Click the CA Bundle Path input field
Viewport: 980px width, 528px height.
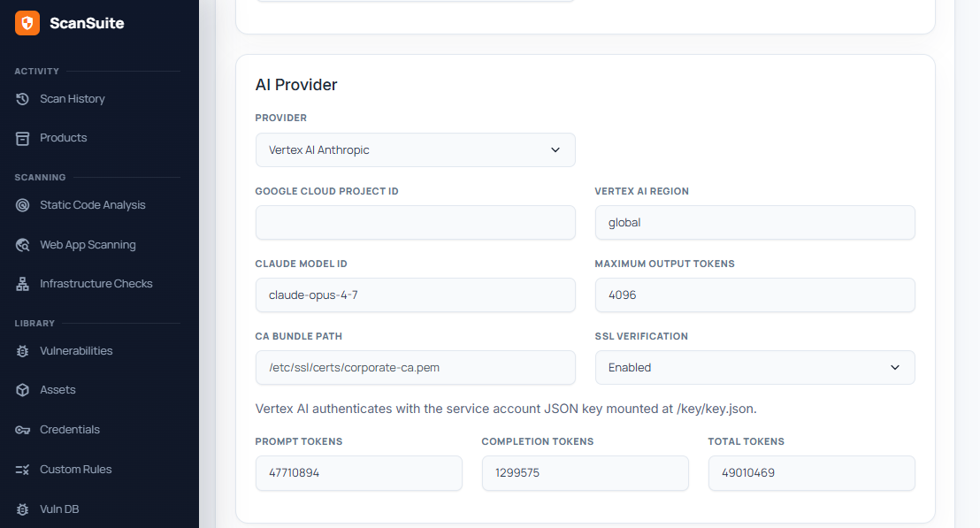[x=415, y=367]
